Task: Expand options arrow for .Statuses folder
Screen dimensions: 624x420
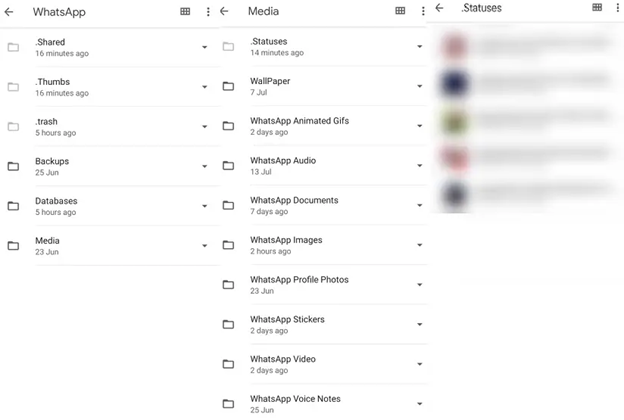Action: coord(419,47)
